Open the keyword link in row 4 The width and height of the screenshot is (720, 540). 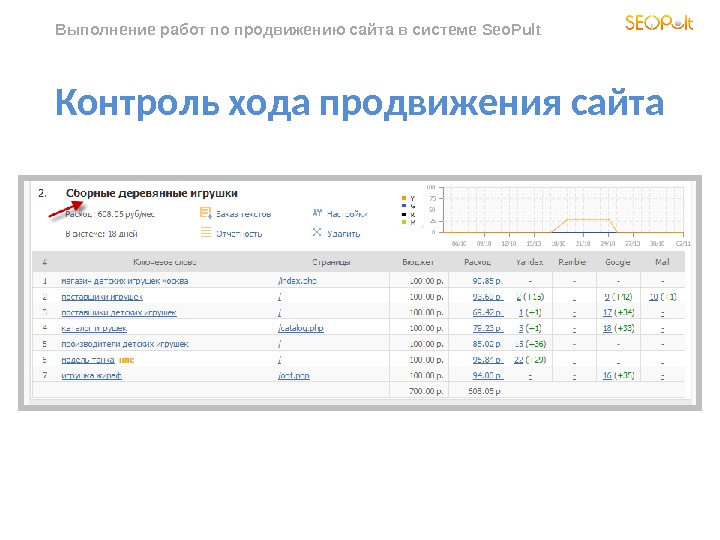point(94,328)
